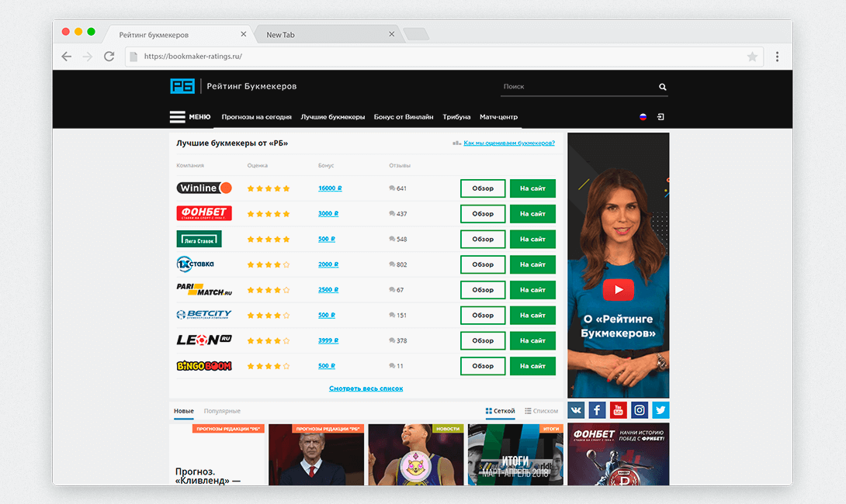
Task: Open Матч-центр menu item
Action: [x=498, y=117]
